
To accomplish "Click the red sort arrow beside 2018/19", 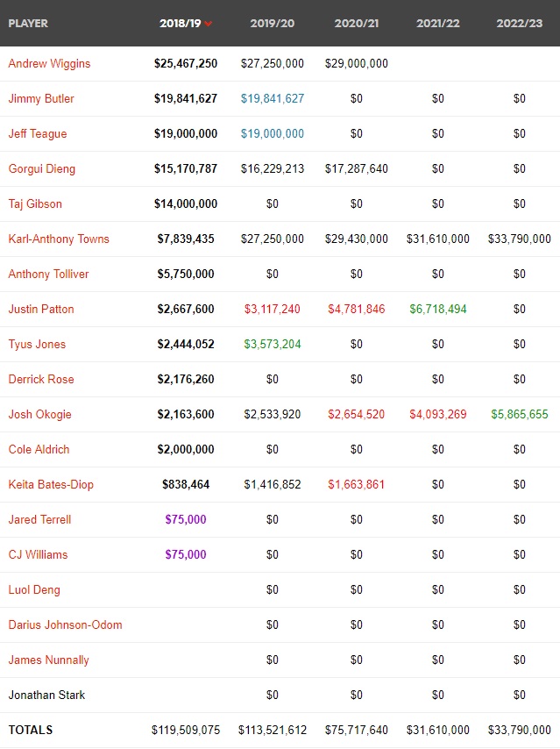I will click(209, 24).
